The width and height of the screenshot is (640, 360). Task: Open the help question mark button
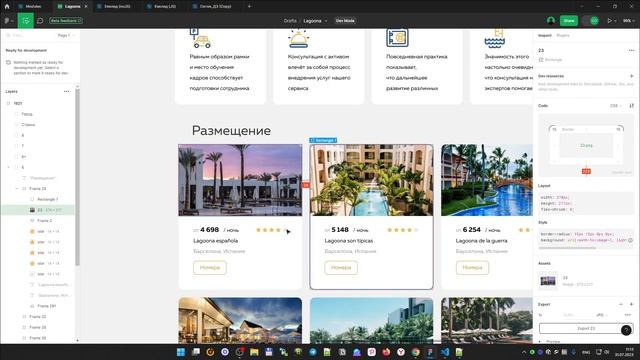click(626, 330)
